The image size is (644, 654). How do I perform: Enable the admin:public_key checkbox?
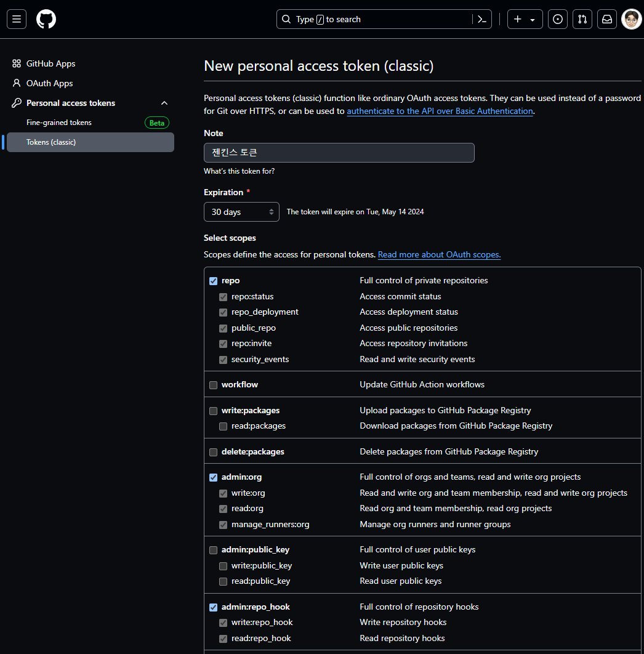click(214, 550)
